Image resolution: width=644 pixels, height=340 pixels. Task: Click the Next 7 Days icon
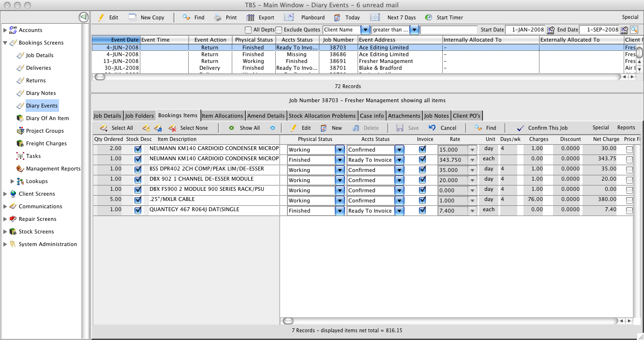(374, 17)
